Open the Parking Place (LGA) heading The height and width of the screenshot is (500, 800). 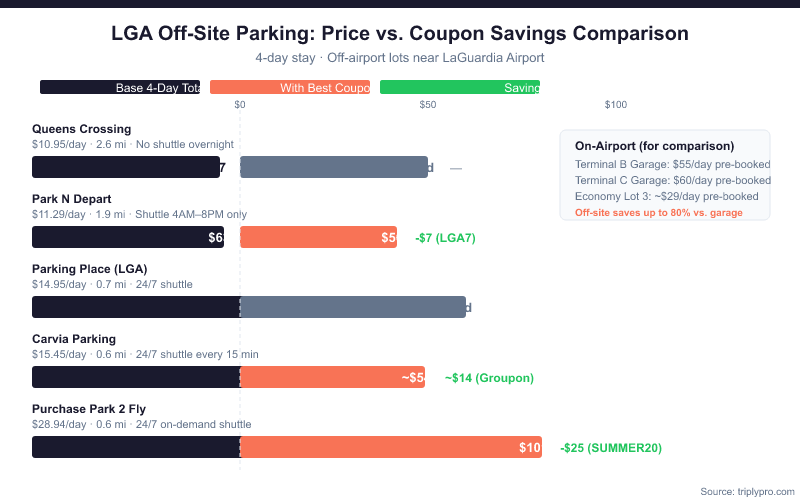tap(89, 269)
